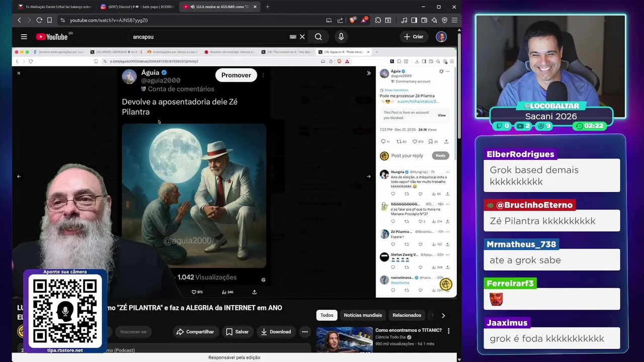Go to next photo arrow in viewer
The height and width of the screenshot is (362, 644).
369,176
